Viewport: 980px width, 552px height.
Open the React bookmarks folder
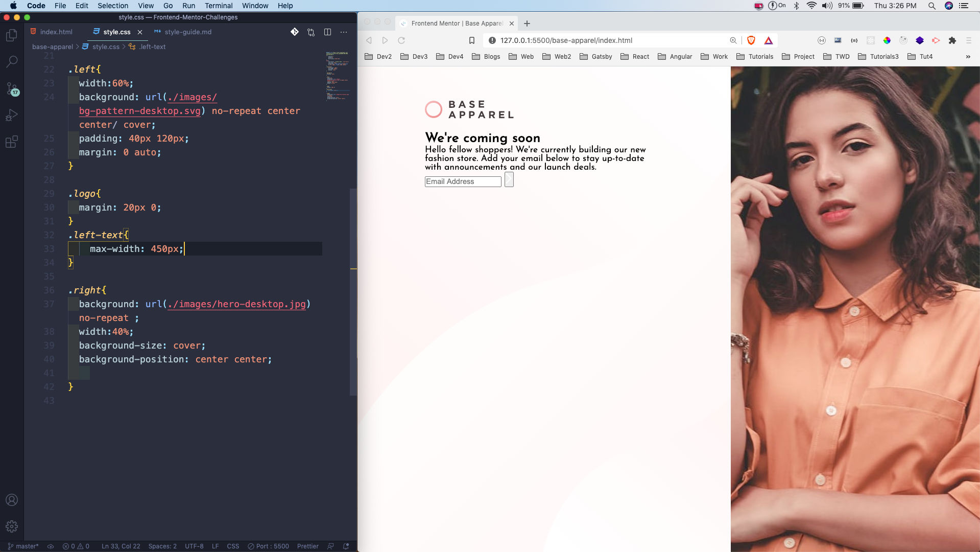tap(635, 57)
